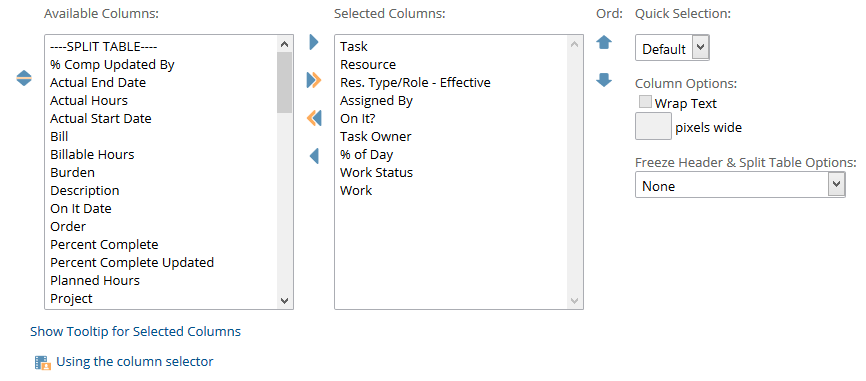Click the up/down sort toggle icon

(x=24, y=78)
